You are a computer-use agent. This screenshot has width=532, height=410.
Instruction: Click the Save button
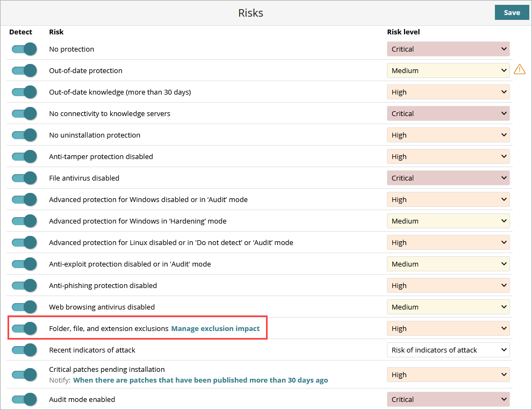[x=512, y=12]
